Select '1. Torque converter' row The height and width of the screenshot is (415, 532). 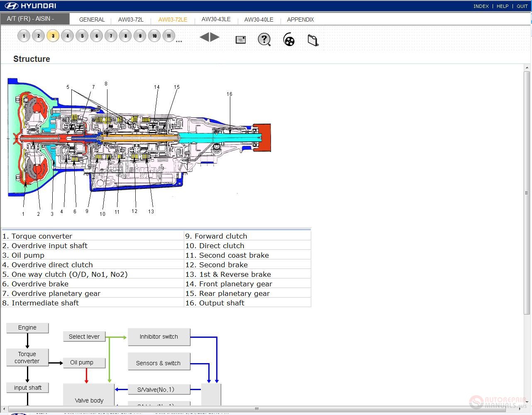pos(93,236)
